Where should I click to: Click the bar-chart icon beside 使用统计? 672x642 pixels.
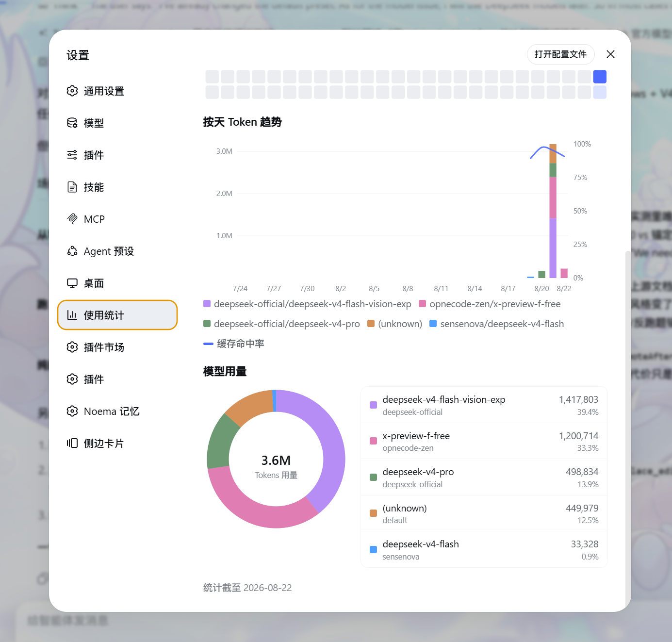(72, 315)
